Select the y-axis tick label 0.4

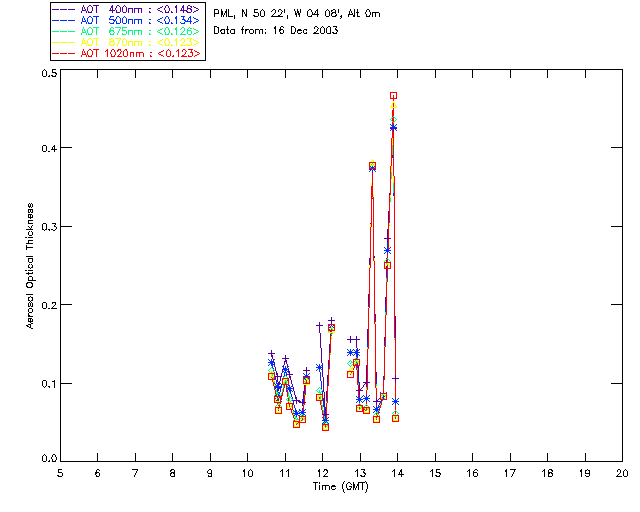coord(49,148)
